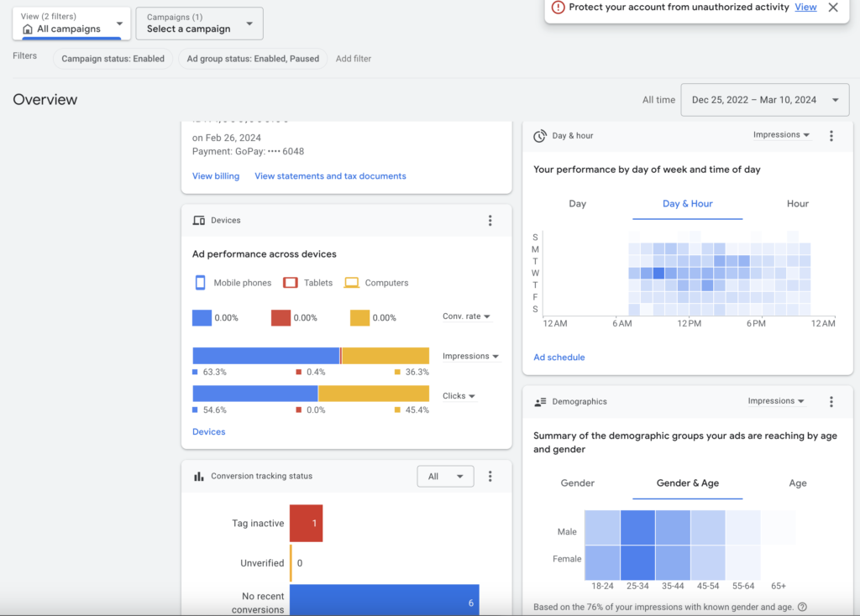Open the Conversion tracking status overflow menu
This screenshot has height=616, width=860.
[x=490, y=476]
